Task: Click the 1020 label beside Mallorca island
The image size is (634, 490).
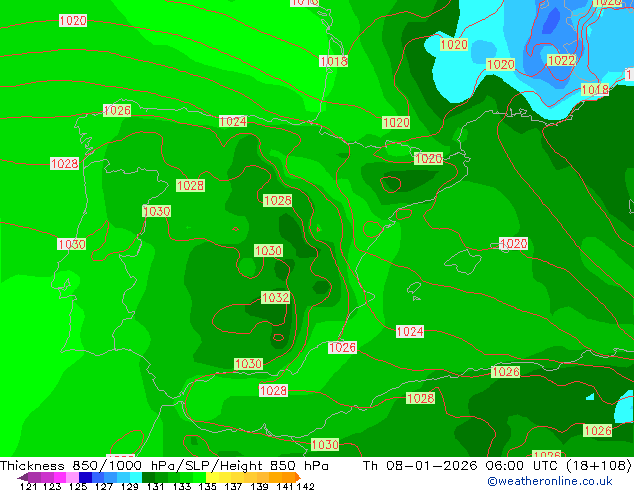Action: coord(514,243)
